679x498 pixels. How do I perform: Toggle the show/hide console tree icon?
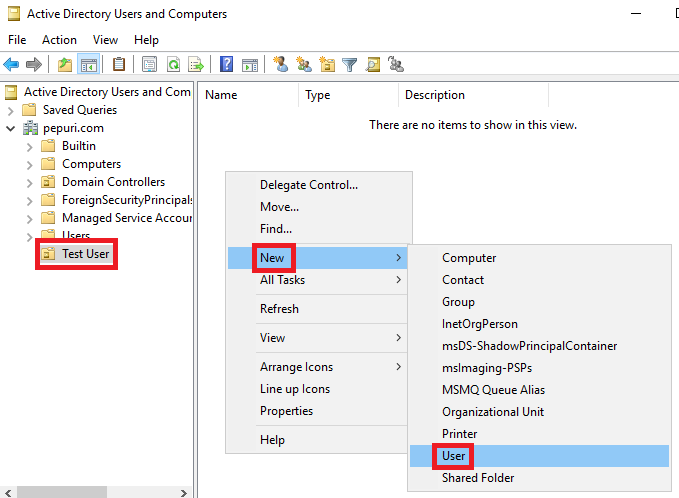pos(89,65)
